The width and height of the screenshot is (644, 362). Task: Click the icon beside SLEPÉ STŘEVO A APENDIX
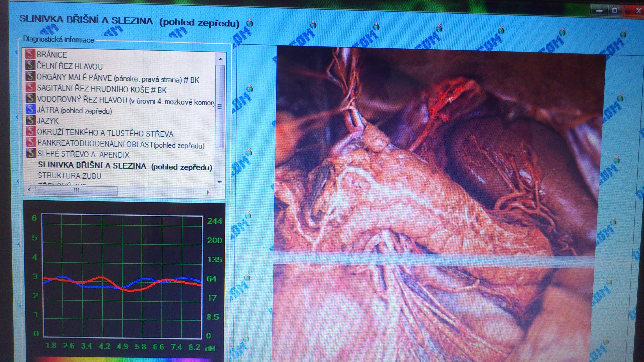32,153
